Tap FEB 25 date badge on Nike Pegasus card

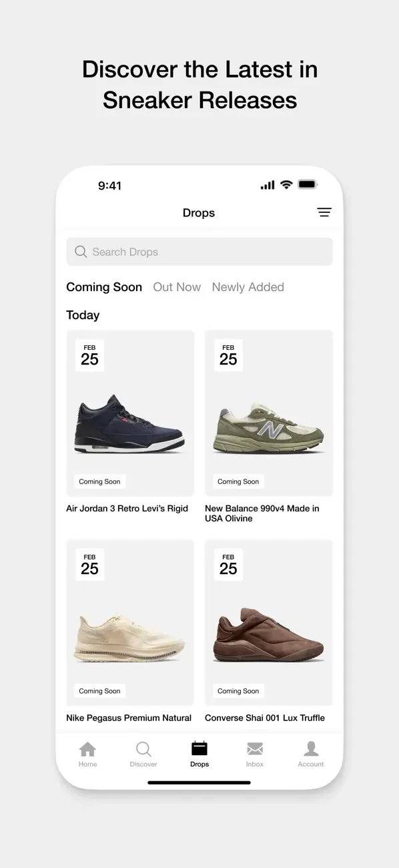pyautogui.click(x=89, y=565)
